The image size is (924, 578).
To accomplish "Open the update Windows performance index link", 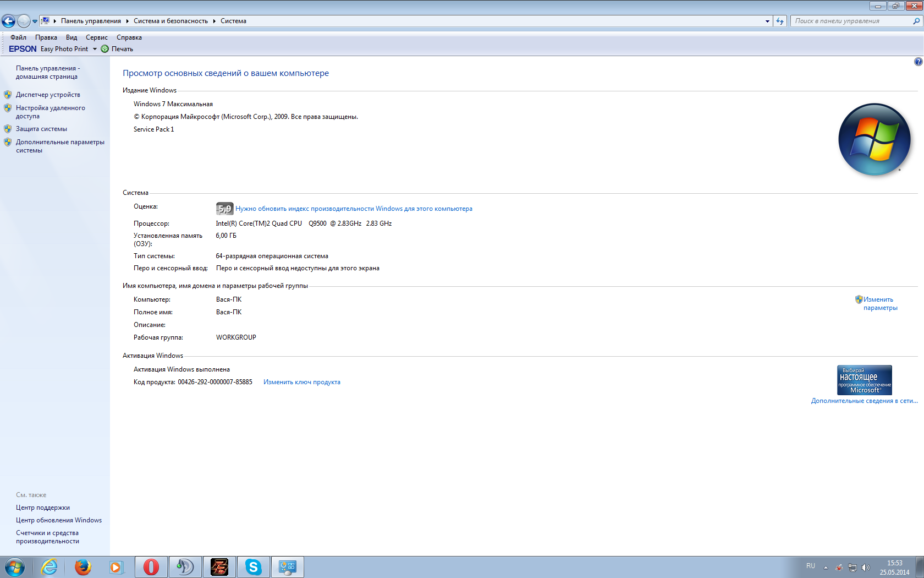I will 354,209.
